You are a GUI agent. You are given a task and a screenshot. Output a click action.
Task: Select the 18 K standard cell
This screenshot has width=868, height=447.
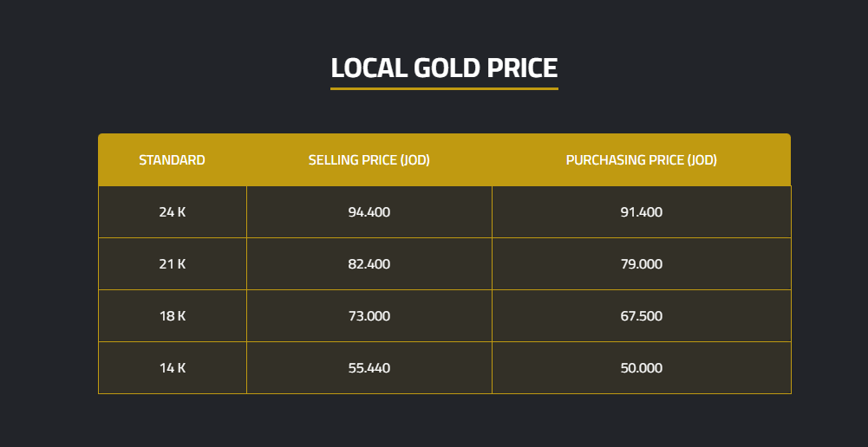[x=172, y=316]
